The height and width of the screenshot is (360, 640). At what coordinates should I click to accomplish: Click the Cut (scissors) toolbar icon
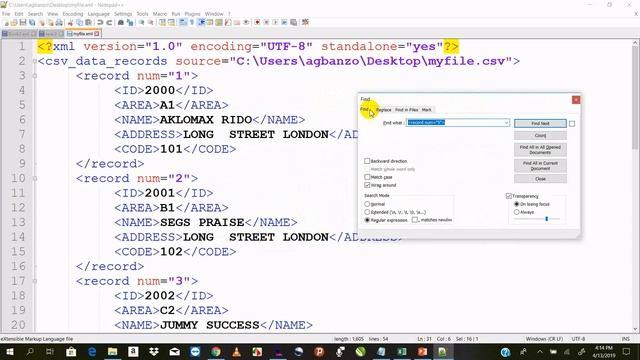point(70,22)
